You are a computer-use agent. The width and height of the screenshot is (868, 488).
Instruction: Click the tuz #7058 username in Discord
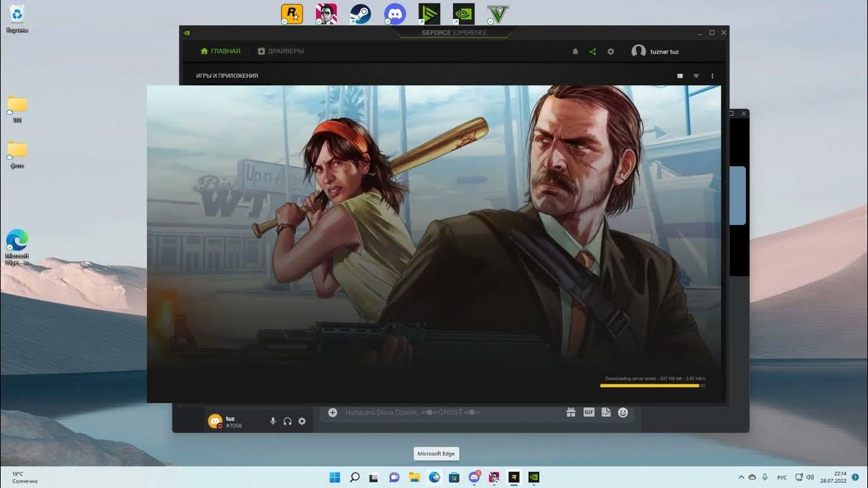tap(234, 422)
